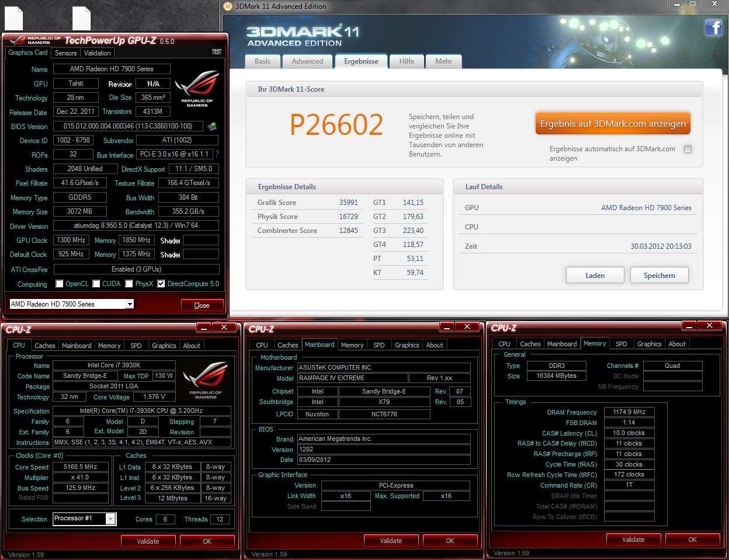Click 'Ergebnis auf 3DMark.com anzeigen' button
729x560 pixels.
coord(613,124)
